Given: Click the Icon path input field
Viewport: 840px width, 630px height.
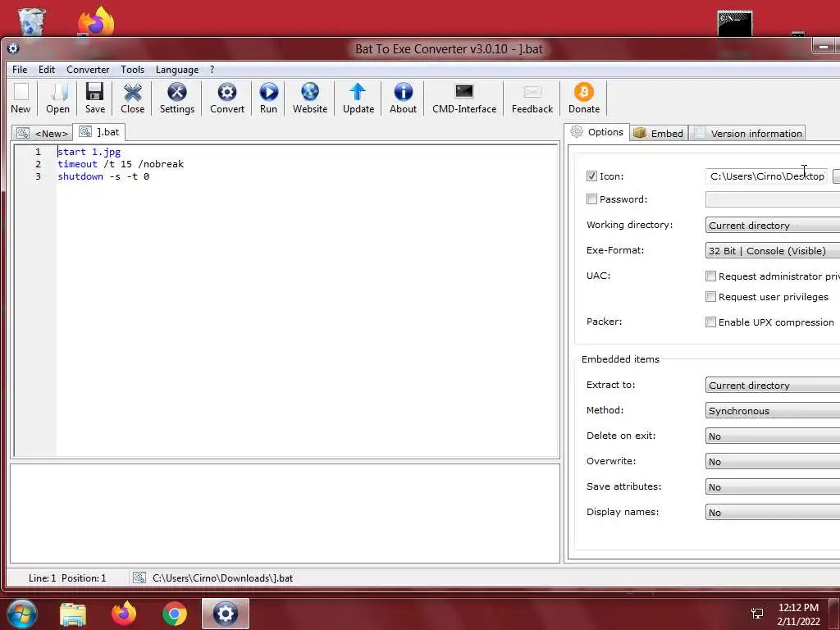Looking at the screenshot, I should click(x=767, y=176).
